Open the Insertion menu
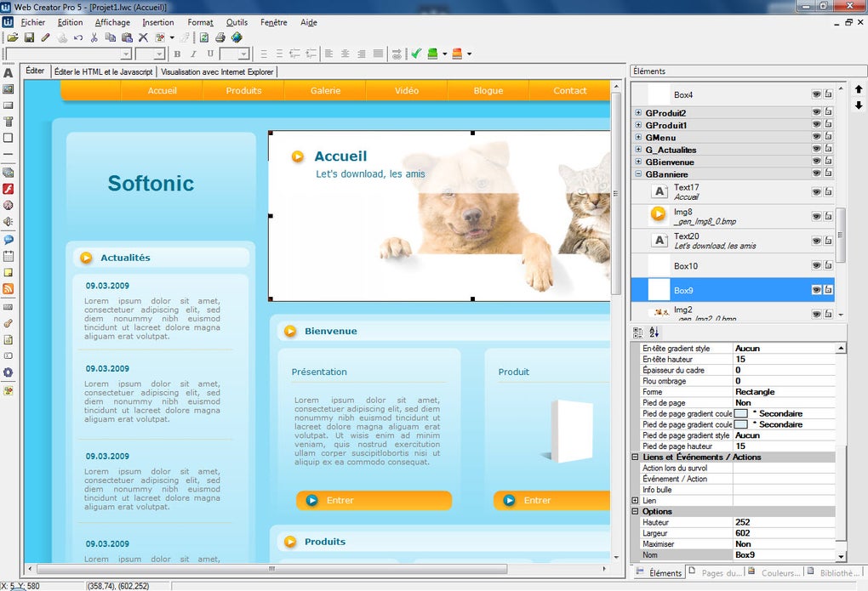 157,22
